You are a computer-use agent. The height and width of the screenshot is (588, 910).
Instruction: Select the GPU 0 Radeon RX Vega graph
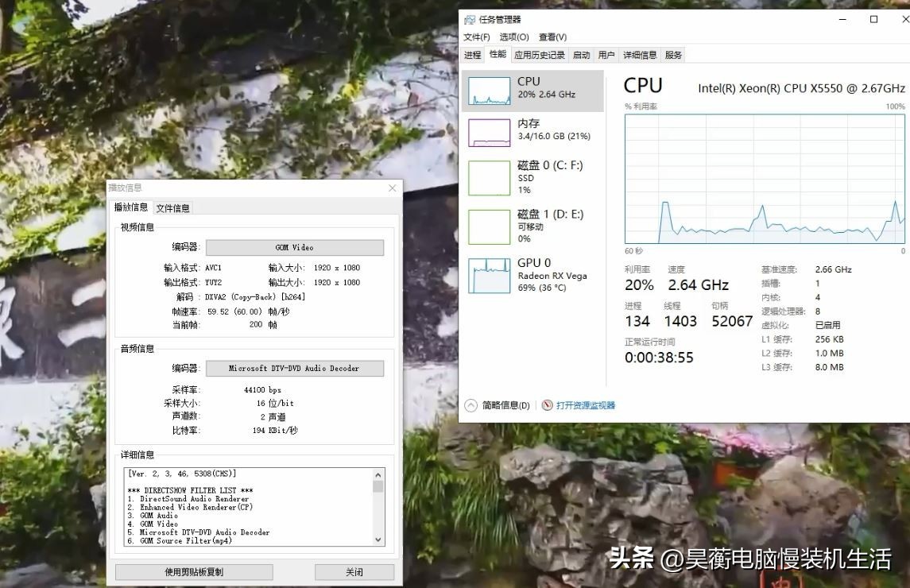tap(521, 273)
